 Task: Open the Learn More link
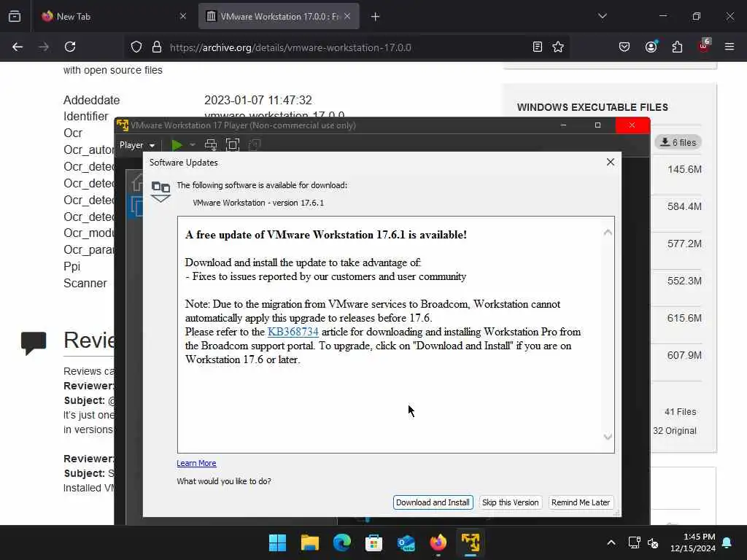[x=196, y=463]
